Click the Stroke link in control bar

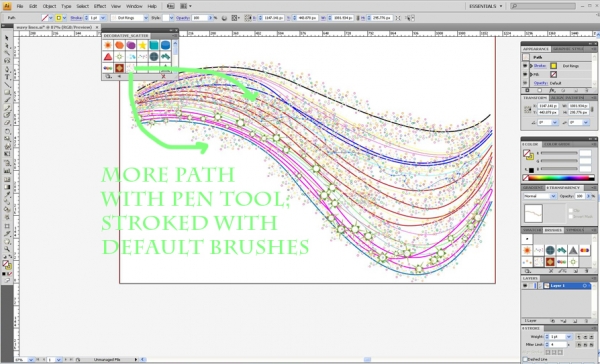tap(75, 18)
